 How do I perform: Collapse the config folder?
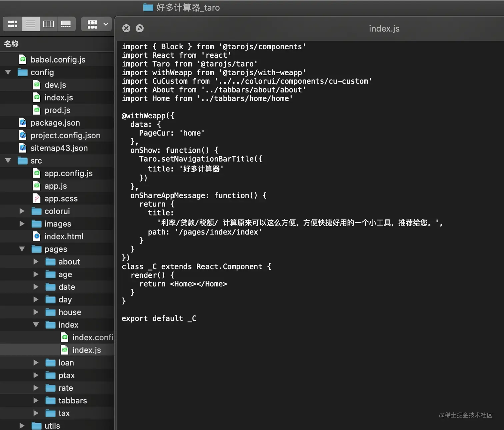(8, 72)
